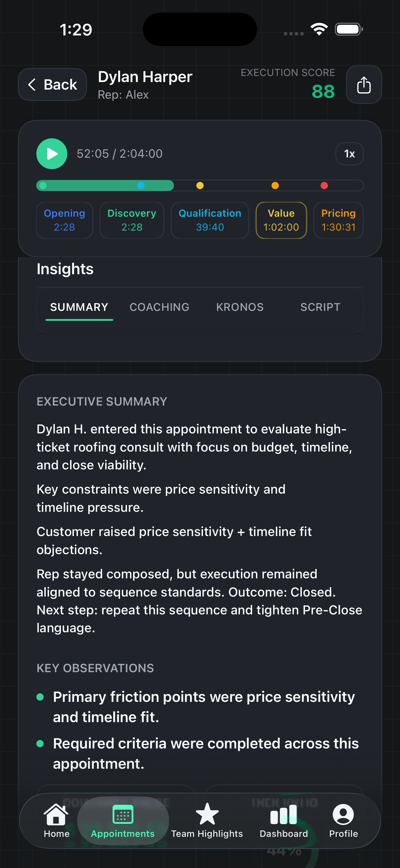Click the red marker on the timeline
The width and height of the screenshot is (400, 868).
point(324,186)
